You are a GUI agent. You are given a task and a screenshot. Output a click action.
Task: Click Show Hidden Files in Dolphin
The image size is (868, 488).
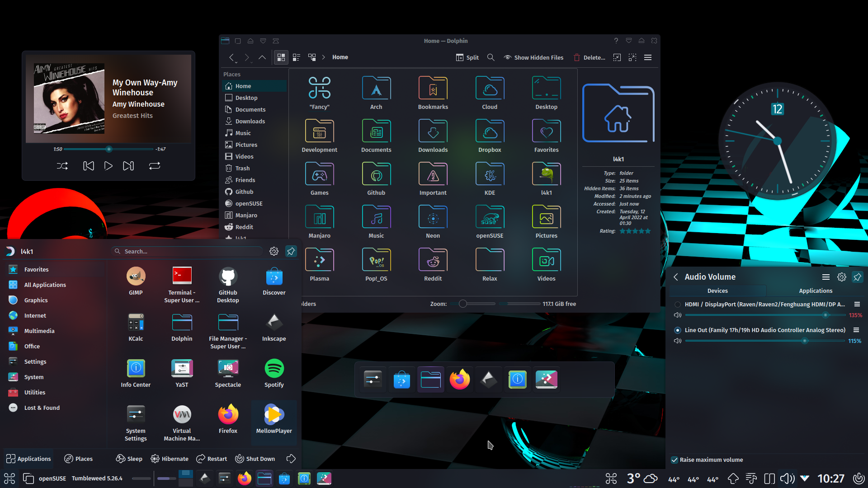pos(533,57)
